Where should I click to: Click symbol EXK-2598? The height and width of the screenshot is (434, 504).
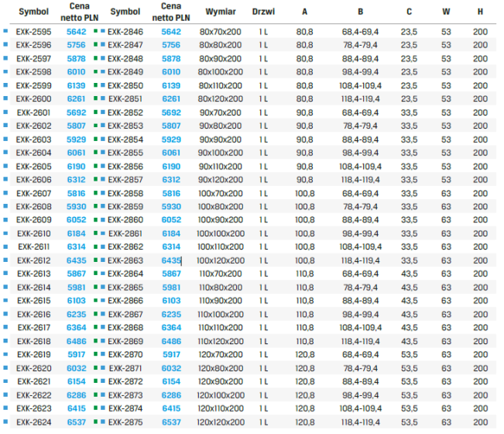[33, 72]
